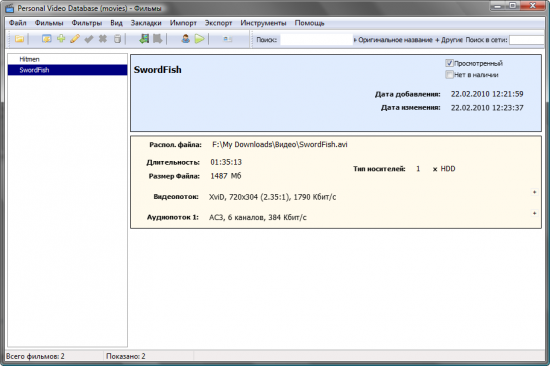Viewport: 550px width, 366px height.
Task: Click the green plus add movie icon
Action: click(61, 39)
